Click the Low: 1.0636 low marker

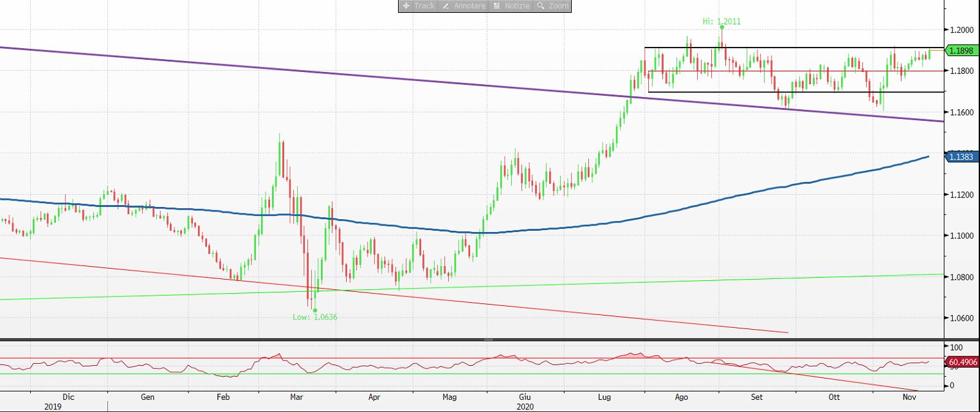[x=315, y=317]
